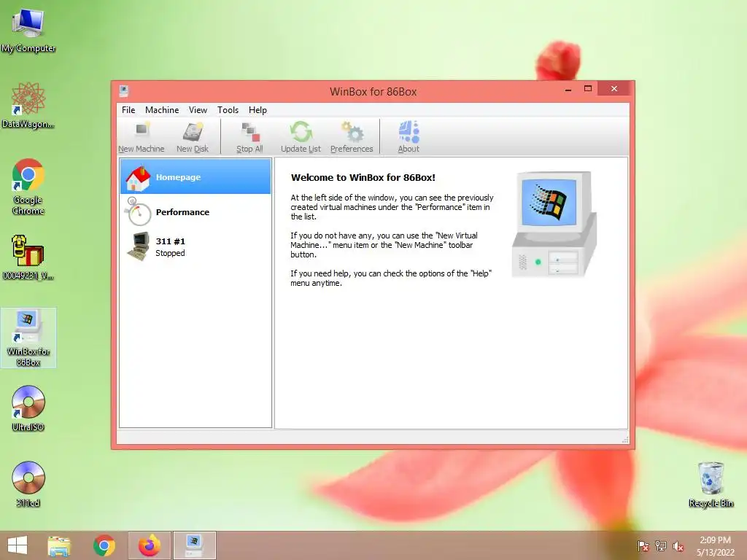The width and height of the screenshot is (747, 560).
Task: Click the network tray icon
Action: [661, 546]
